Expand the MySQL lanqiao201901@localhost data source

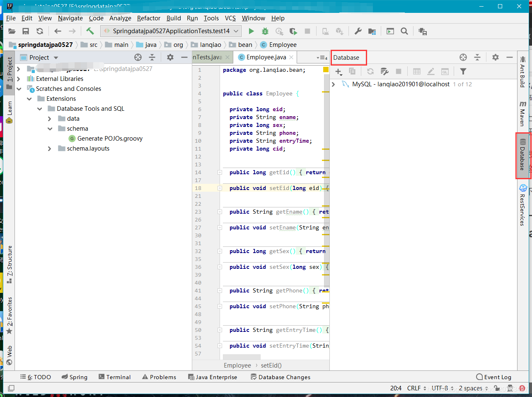[334, 84]
